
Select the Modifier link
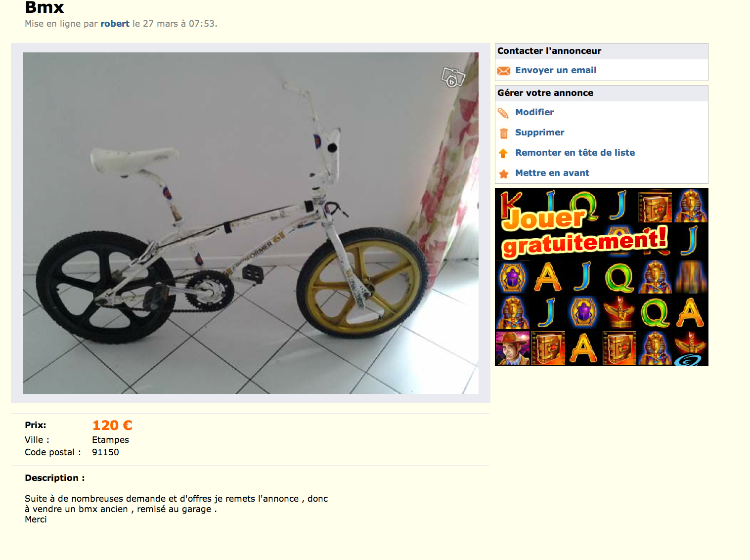(x=534, y=112)
